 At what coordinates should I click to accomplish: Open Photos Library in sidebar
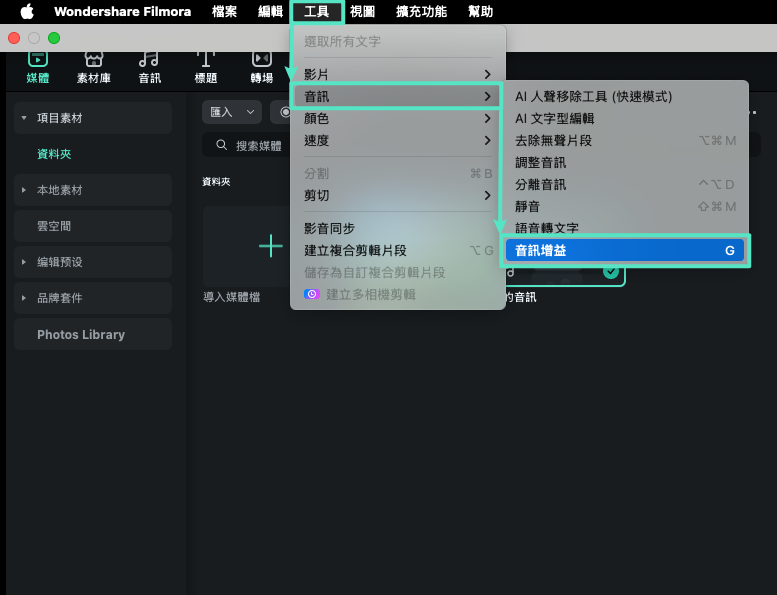[x=93, y=334]
